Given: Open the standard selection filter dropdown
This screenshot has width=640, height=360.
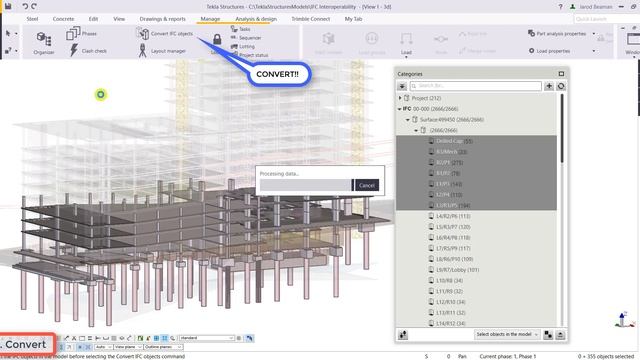Looking at the screenshot, I should coord(207,338).
